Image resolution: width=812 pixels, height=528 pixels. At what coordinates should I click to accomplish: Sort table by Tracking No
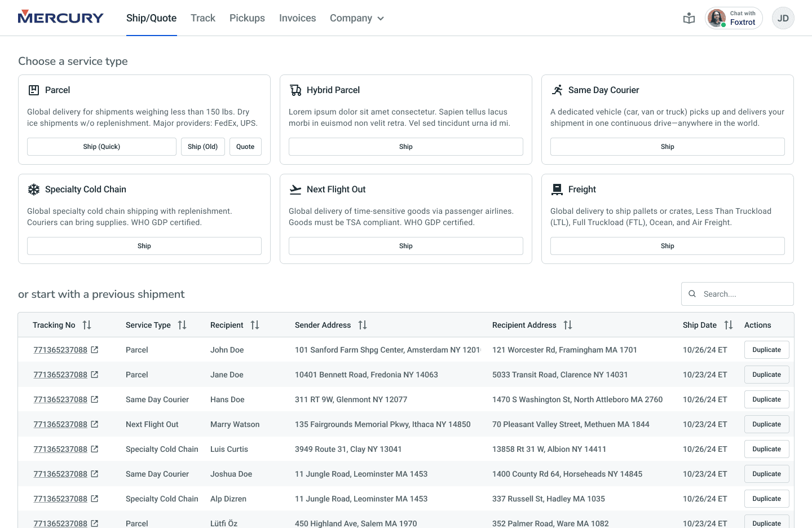[87, 325]
